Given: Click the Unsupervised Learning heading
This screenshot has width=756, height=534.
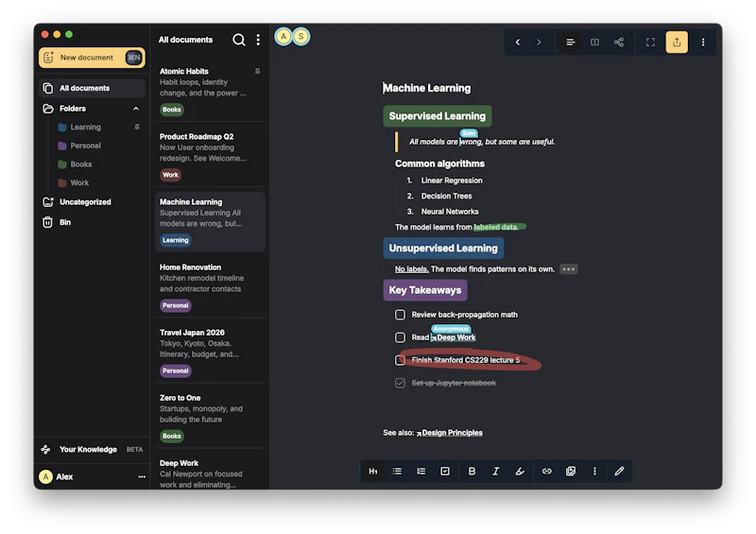Looking at the screenshot, I should 443,249.
